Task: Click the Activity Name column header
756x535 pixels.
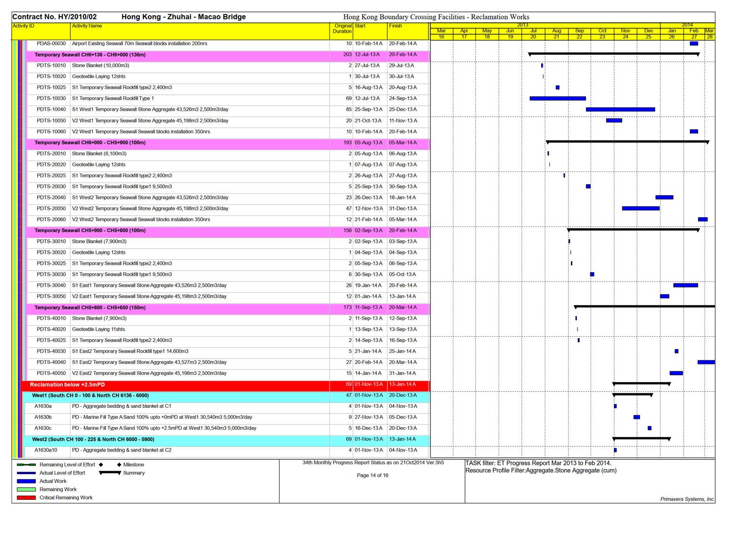Action: pyautogui.click(x=200, y=31)
